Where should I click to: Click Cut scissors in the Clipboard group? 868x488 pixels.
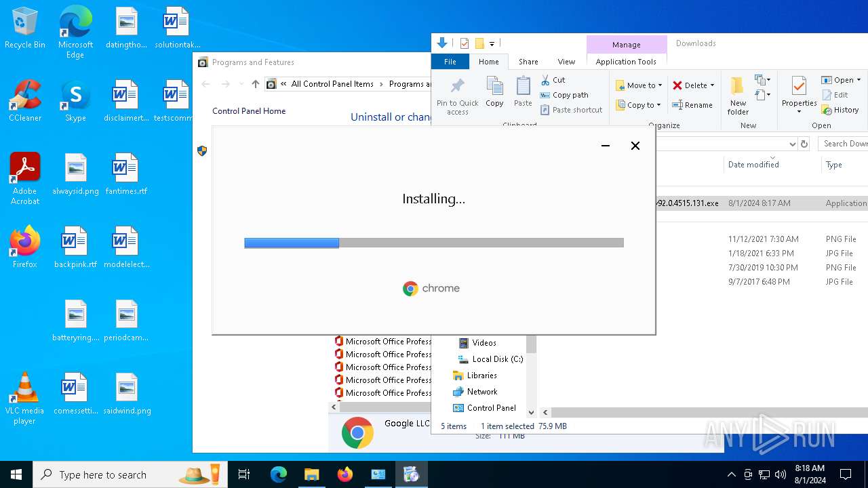coord(553,80)
